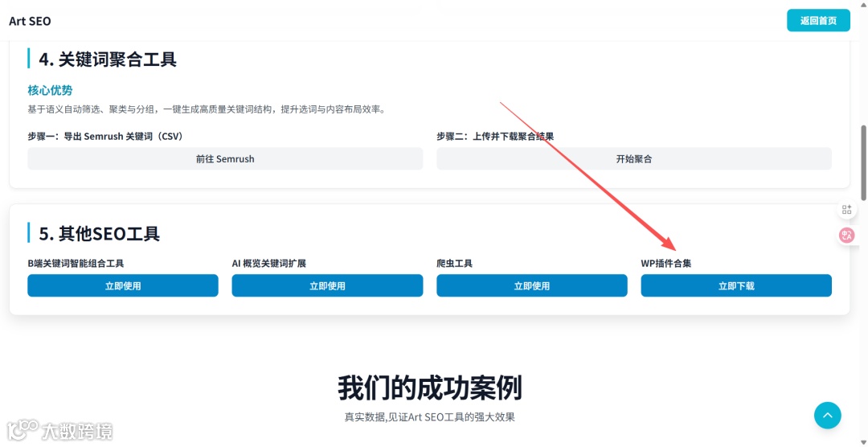
Task: Click the 前往 Semrush button
Action: point(225,159)
